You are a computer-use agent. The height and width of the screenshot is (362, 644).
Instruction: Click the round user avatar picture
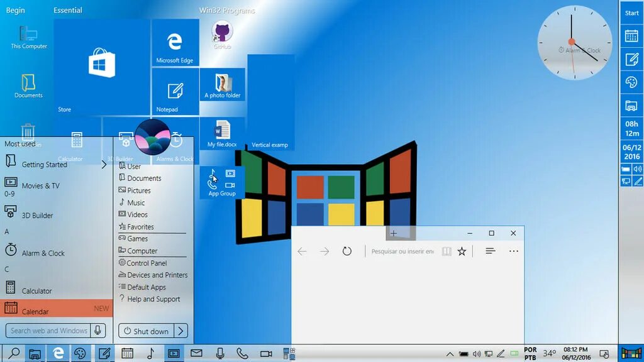pyautogui.click(x=152, y=137)
